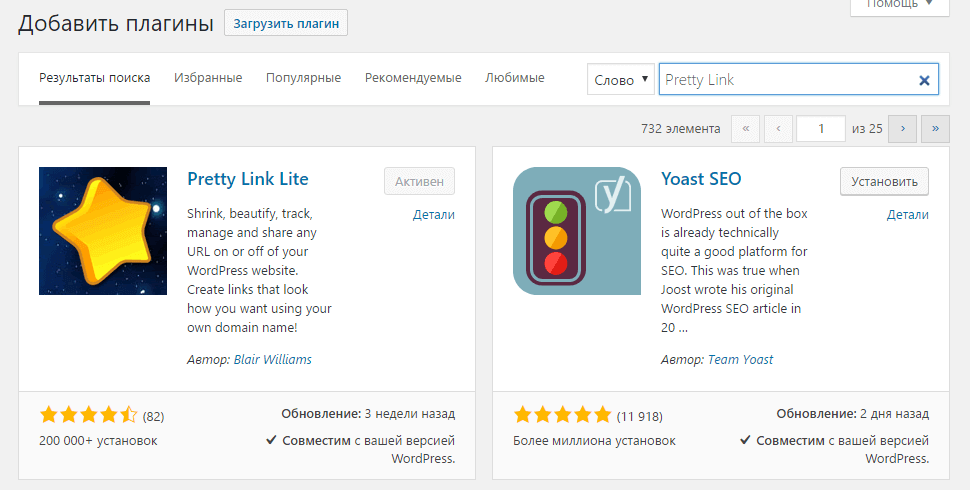
Task: Click the Загрузить плагин button
Action: pyautogui.click(x=286, y=23)
